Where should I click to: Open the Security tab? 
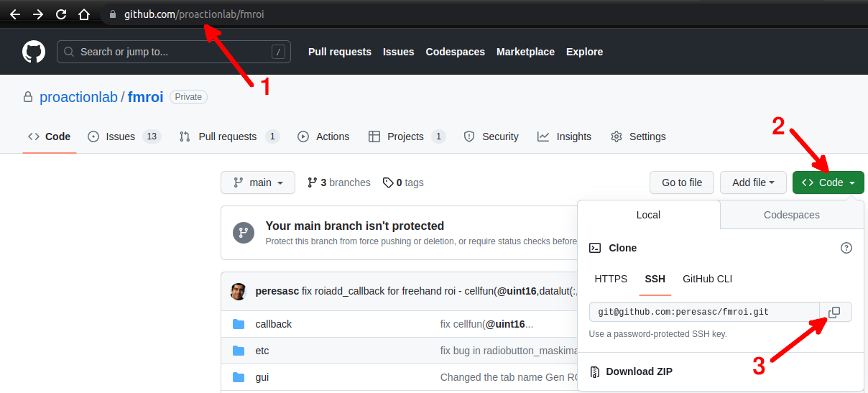[x=491, y=137]
